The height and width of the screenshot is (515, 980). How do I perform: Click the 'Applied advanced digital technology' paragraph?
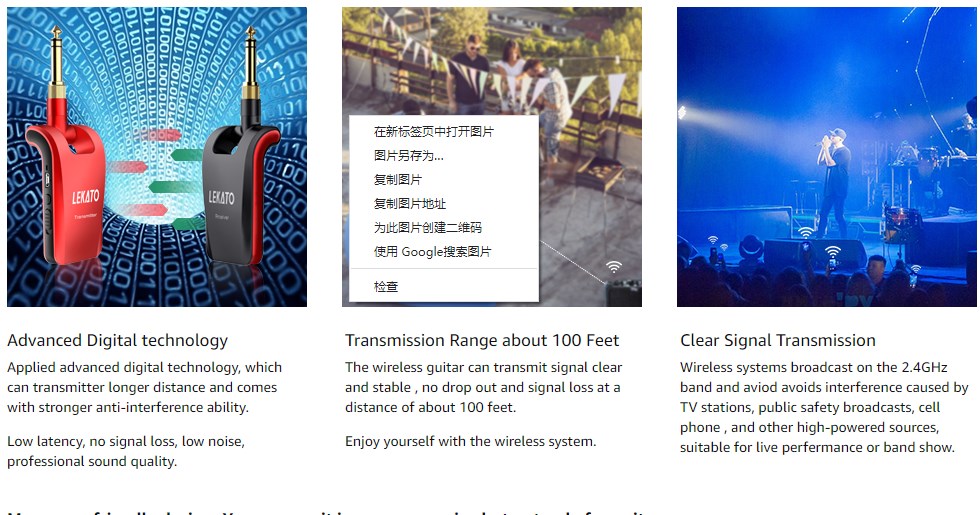pos(144,387)
